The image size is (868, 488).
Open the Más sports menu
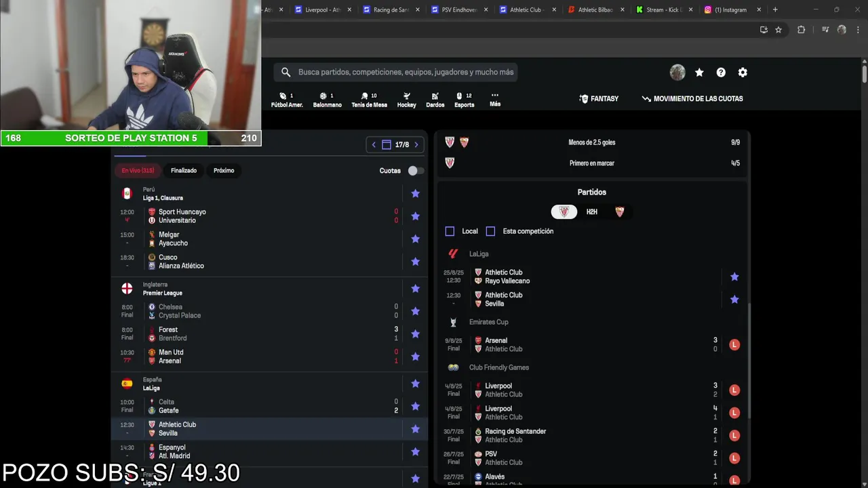tap(495, 100)
